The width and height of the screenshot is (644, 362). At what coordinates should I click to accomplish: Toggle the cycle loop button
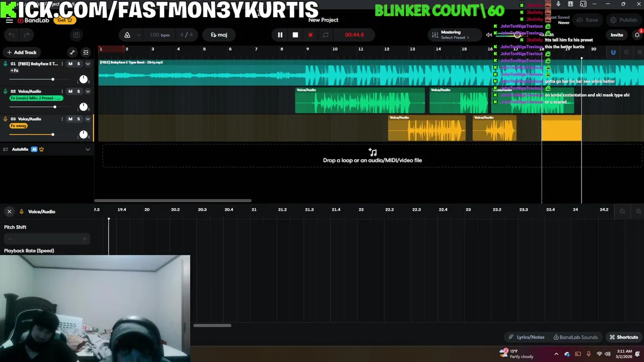click(x=326, y=35)
